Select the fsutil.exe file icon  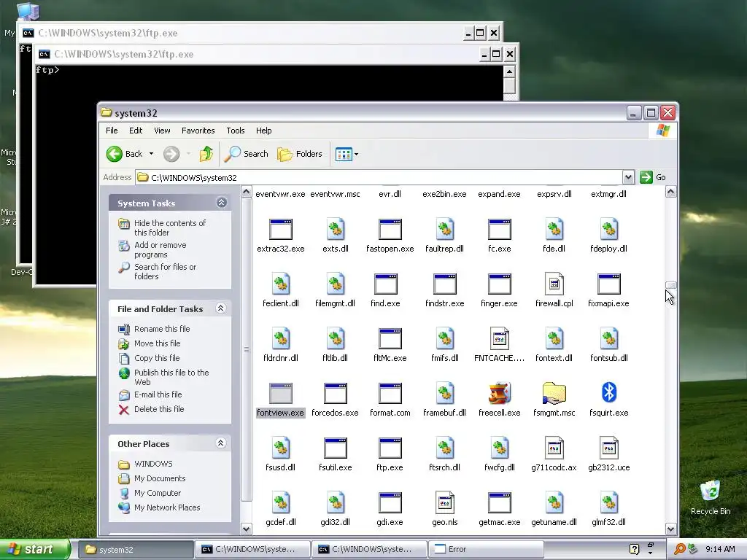coord(335,448)
